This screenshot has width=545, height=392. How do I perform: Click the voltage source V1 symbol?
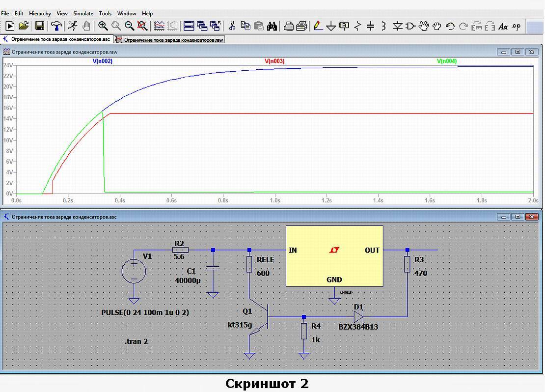tap(134, 271)
